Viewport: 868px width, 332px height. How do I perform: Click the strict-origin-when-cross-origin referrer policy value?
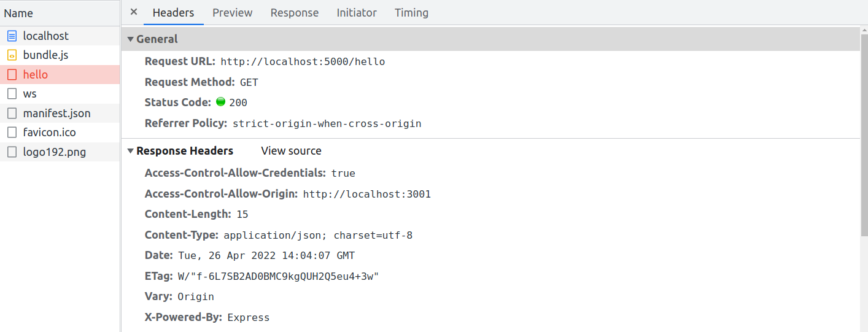tap(327, 123)
